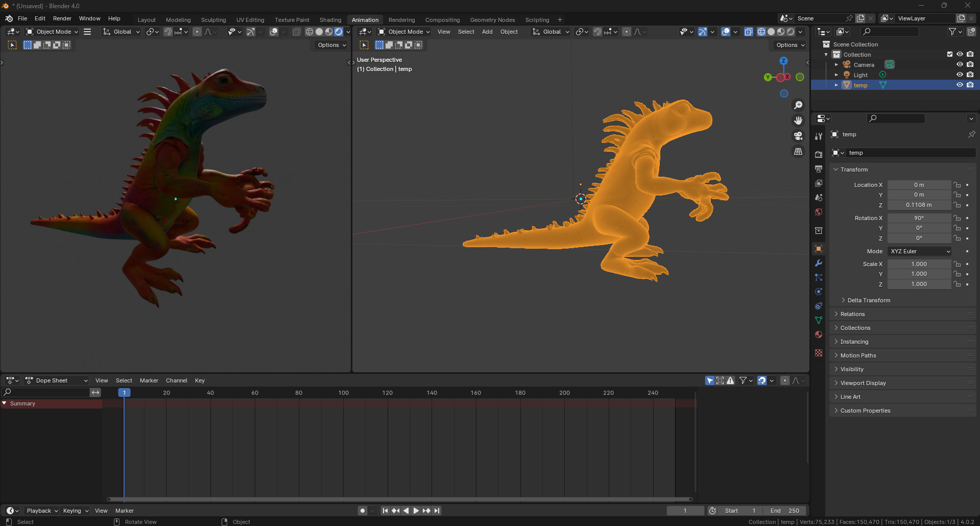Image resolution: width=980 pixels, height=526 pixels.
Task: Open the Texture properties tab icon
Action: (819, 353)
